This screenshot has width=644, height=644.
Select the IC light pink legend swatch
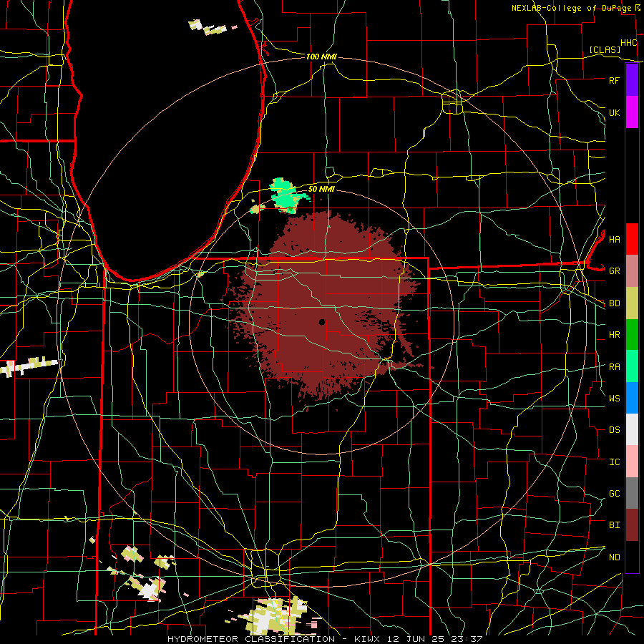tap(632, 462)
